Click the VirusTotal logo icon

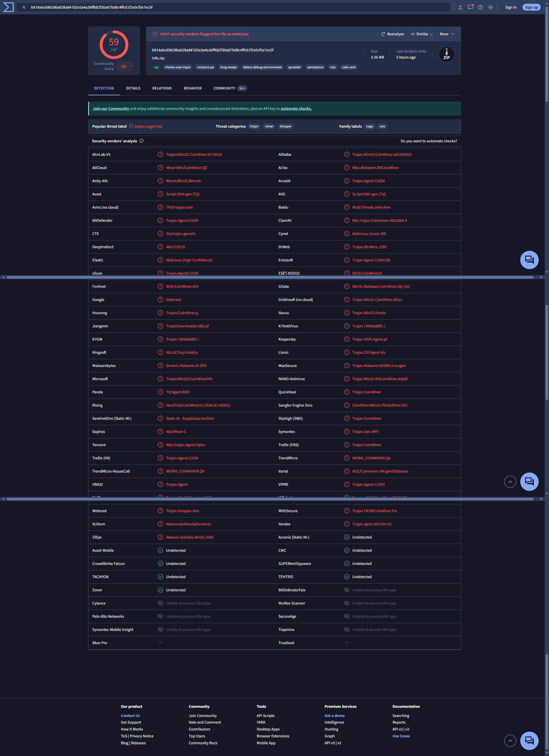(x=8, y=7)
